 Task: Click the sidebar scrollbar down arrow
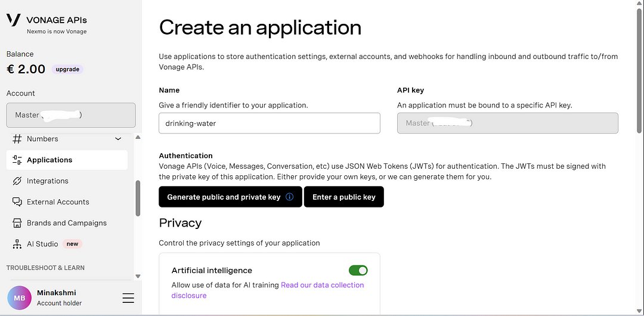point(138,276)
